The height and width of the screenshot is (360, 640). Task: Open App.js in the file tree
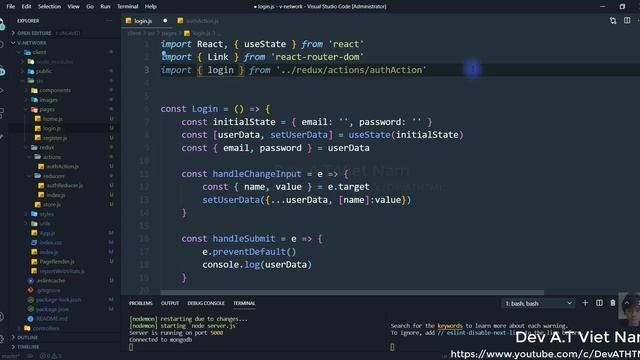(47, 233)
